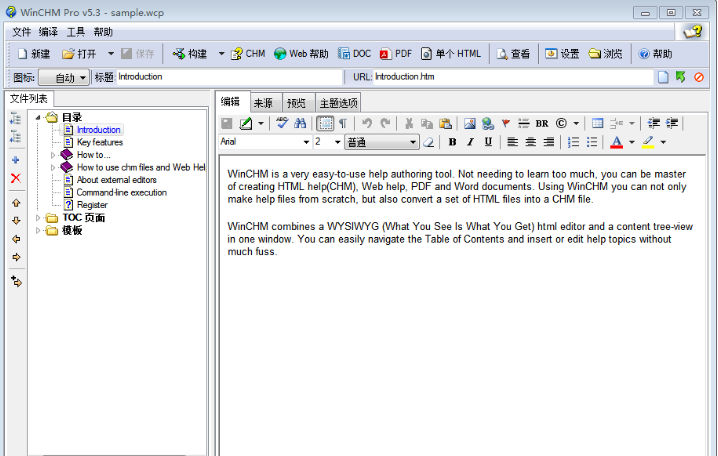The image size is (718, 456).
Task: Click the 标题 field containing Introduction
Action: click(229, 77)
